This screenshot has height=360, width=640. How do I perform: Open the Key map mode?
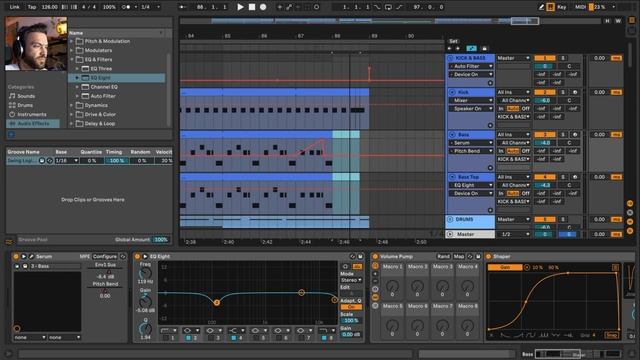562,7
